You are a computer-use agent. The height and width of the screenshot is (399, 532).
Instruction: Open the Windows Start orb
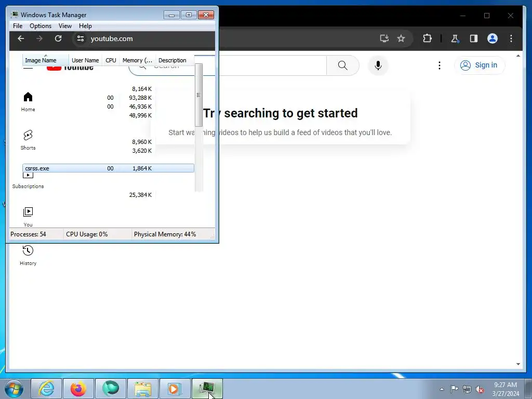pos(14,389)
